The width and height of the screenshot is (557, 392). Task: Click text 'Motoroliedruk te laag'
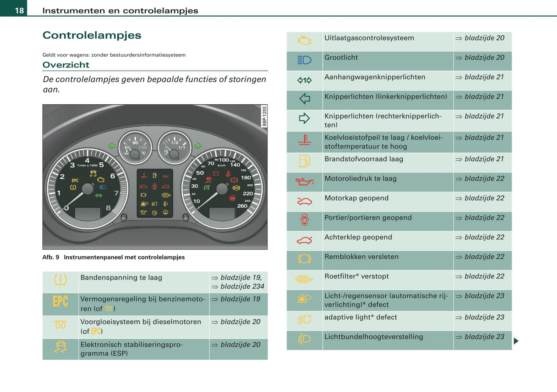(x=360, y=179)
